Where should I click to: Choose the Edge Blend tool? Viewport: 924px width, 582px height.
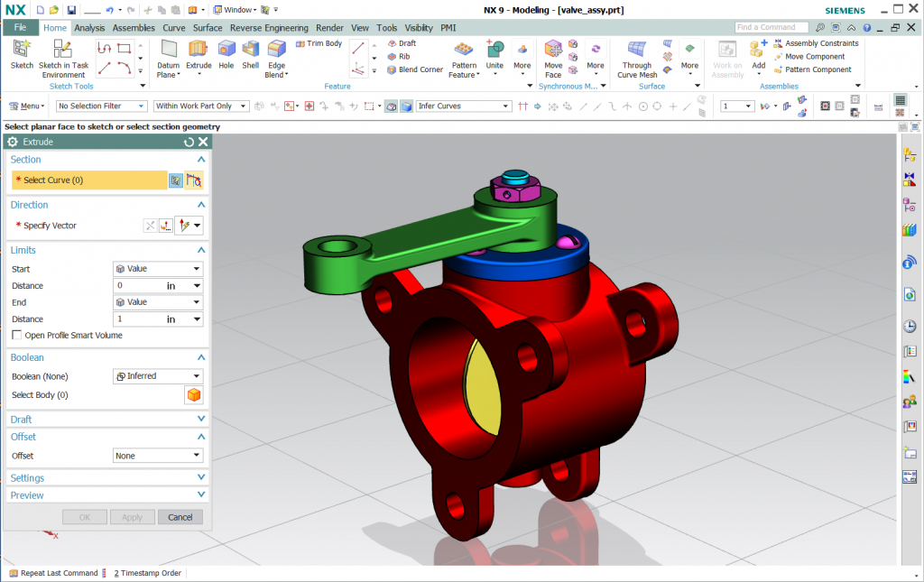coord(276,59)
